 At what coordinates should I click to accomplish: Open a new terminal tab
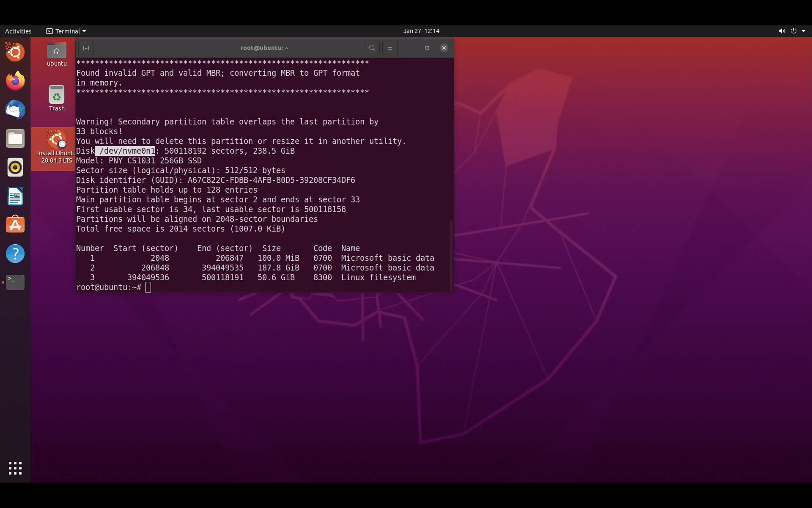click(86, 48)
